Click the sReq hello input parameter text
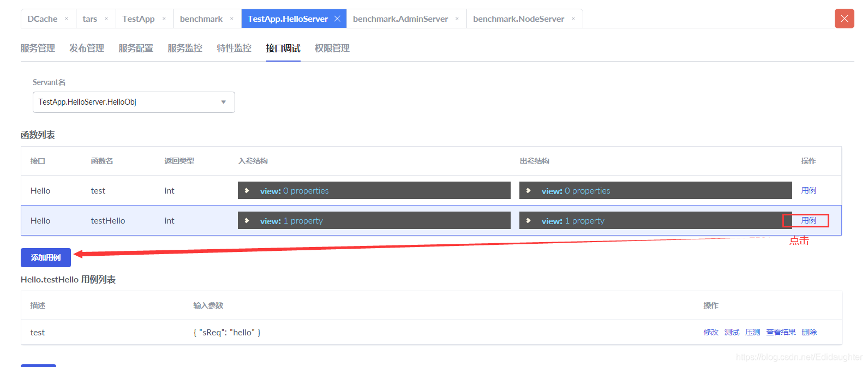 (x=227, y=332)
